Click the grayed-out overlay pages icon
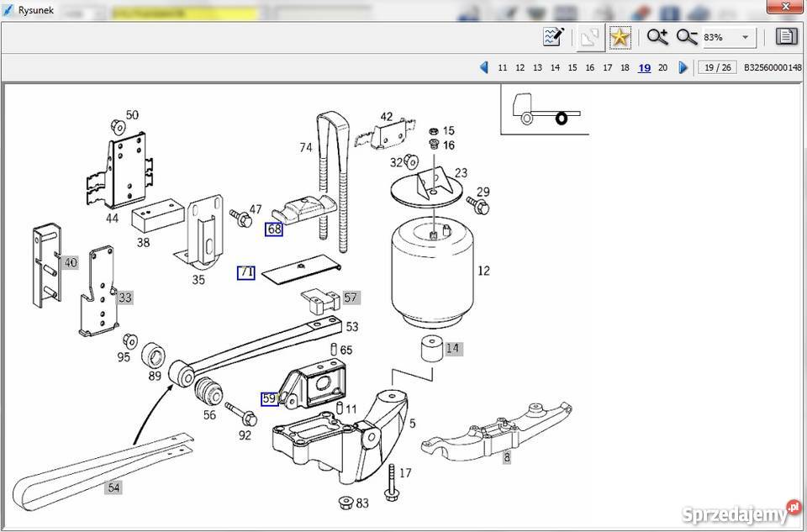The width and height of the screenshot is (807, 532). point(589,37)
